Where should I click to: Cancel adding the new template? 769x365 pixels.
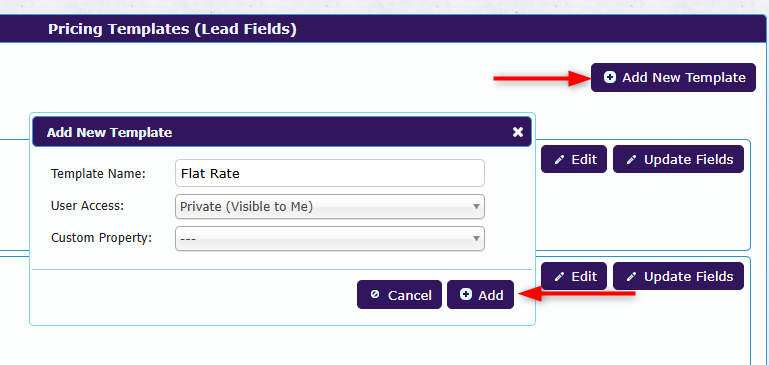pos(399,294)
